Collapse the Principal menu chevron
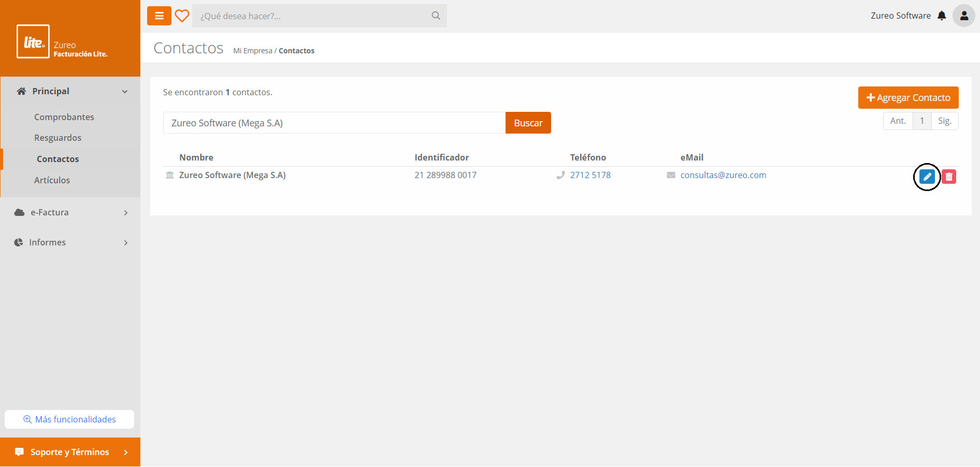The height and width of the screenshot is (467, 980). tap(125, 92)
